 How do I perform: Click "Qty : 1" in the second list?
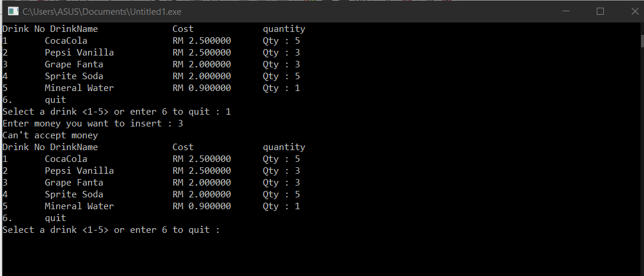tap(281, 206)
